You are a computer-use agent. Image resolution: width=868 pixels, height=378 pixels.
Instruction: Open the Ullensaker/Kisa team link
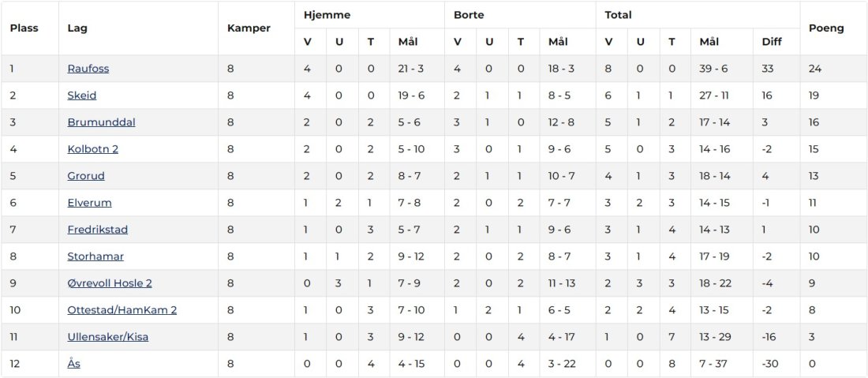pyautogui.click(x=108, y=336)
